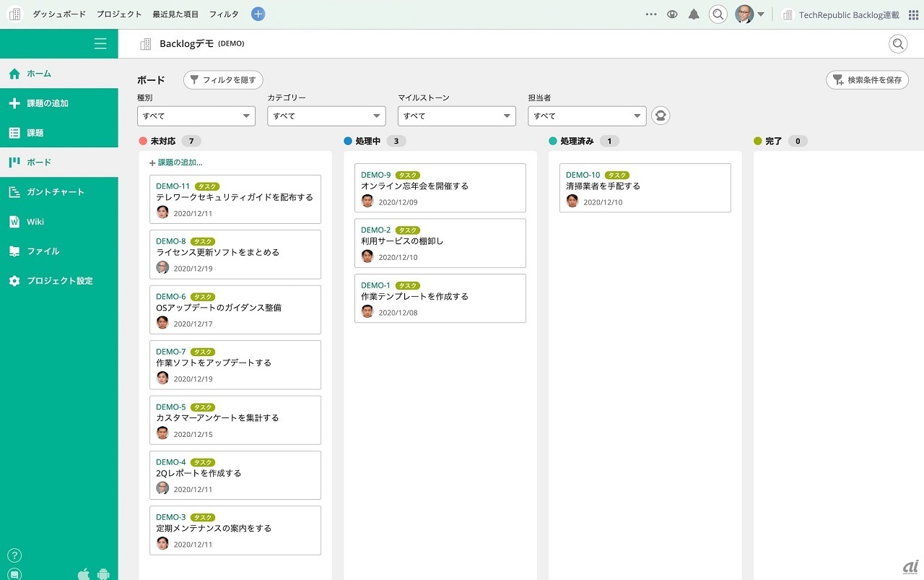The height and width of the screenshot is (580, 924).
Task: Click the red 未対応 status dot
Action: [x=143, y=142]
